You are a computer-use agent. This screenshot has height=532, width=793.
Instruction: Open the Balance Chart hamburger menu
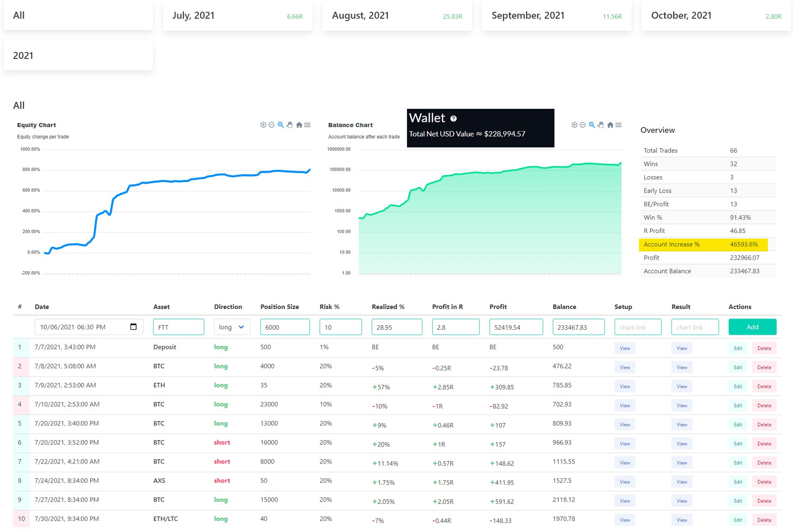(x=619, y=125)
